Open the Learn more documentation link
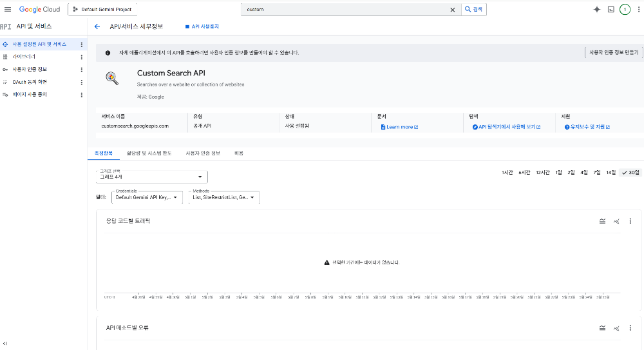Viewport: 644px width, 350px height. point(399,127)
